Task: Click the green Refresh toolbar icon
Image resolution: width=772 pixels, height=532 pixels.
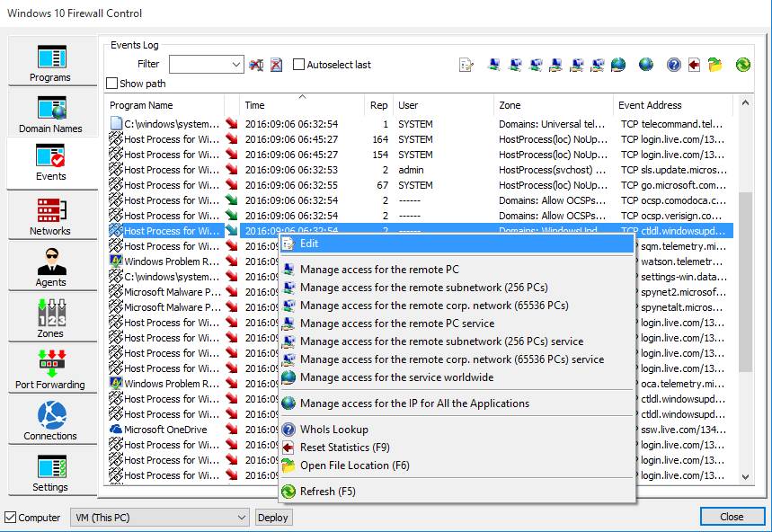Action: [743, 65]
